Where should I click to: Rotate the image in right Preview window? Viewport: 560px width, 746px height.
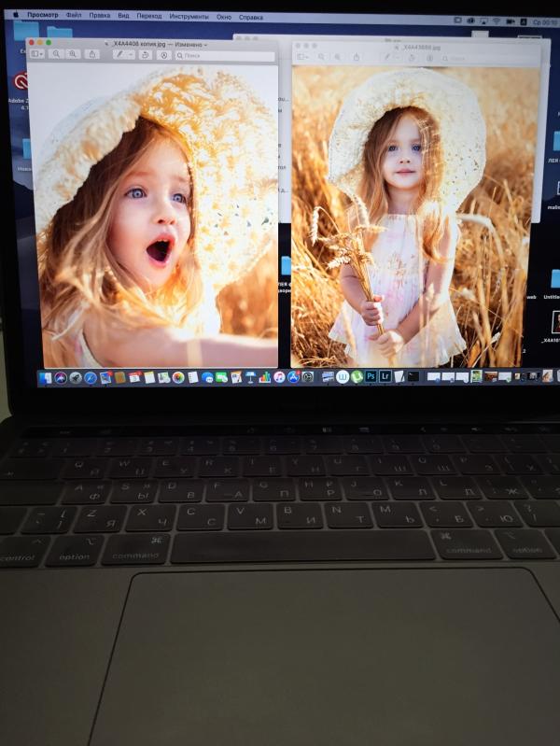click(412, 58)
